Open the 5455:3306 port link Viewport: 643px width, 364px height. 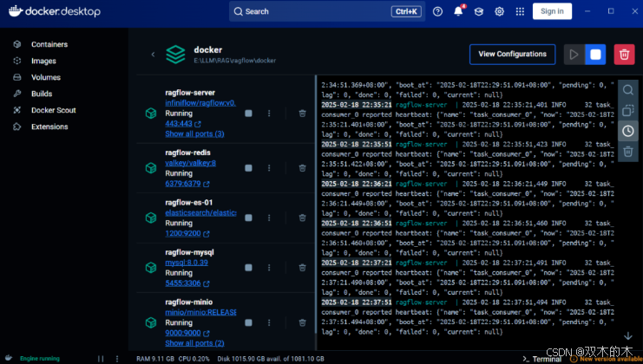pyautogui.click(x=183, y=283)
